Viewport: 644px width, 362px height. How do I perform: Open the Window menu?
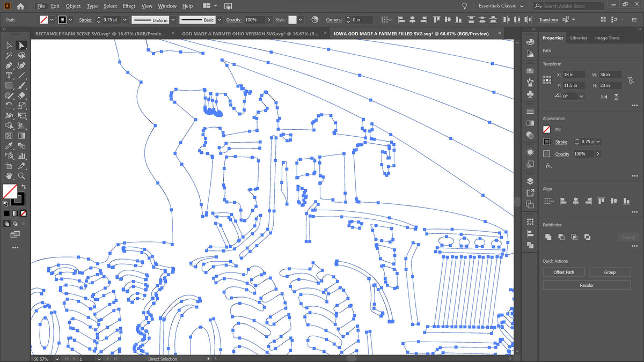coord(167,6)
